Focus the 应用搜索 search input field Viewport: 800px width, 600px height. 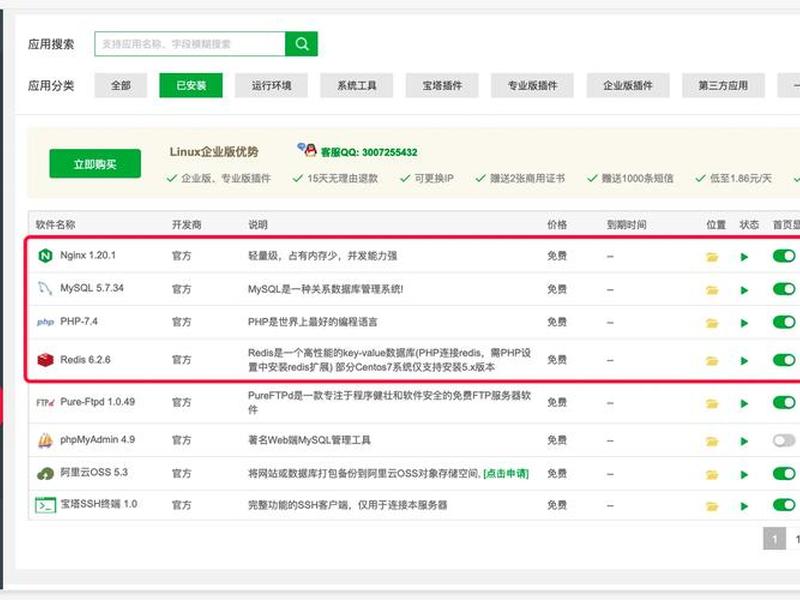pyautogui.click(x=190, y=44)
